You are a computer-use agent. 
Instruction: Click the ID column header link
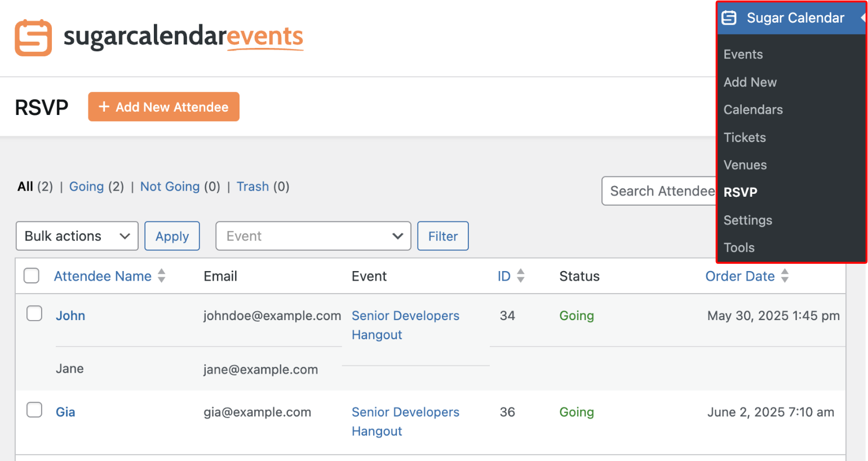504,276
